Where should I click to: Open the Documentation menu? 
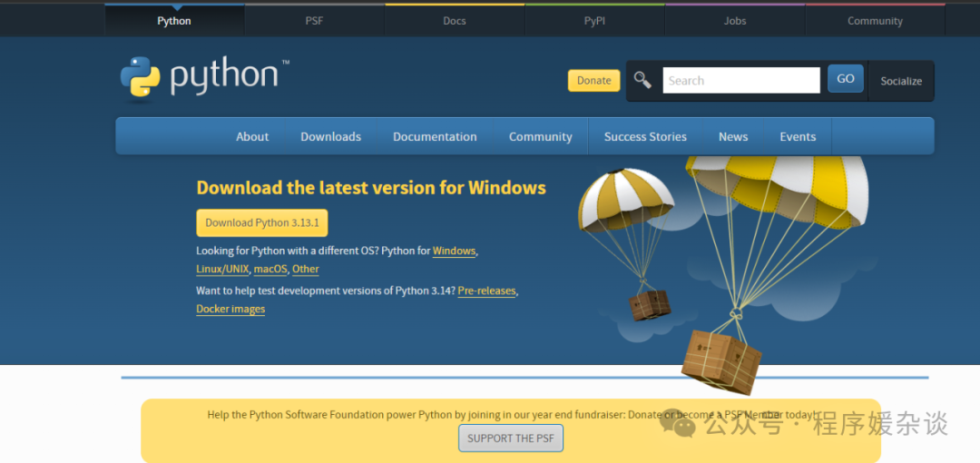tap(435, 137)
